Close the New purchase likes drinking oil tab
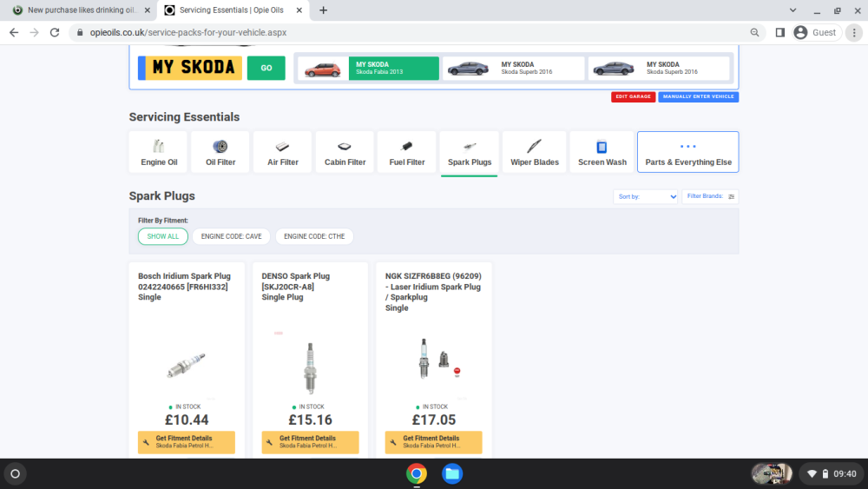 click(x=148, y=10)
